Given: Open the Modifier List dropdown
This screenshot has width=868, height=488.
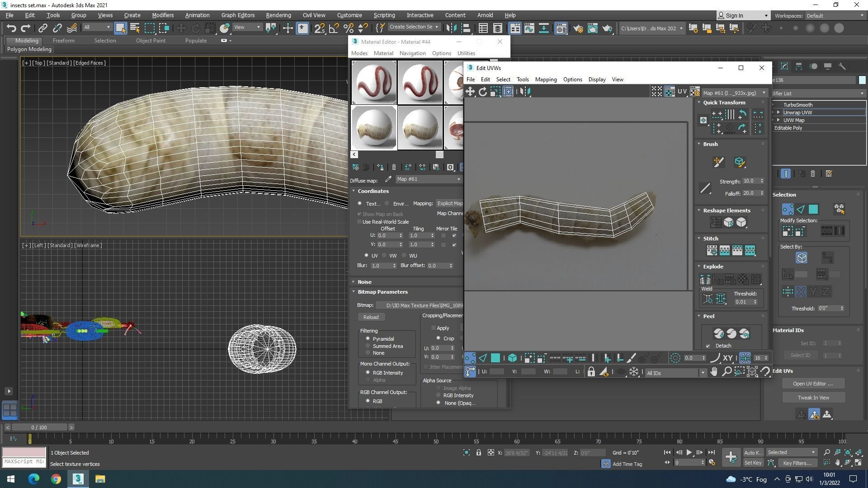Looking at the screenshot, I should (818, 94).
